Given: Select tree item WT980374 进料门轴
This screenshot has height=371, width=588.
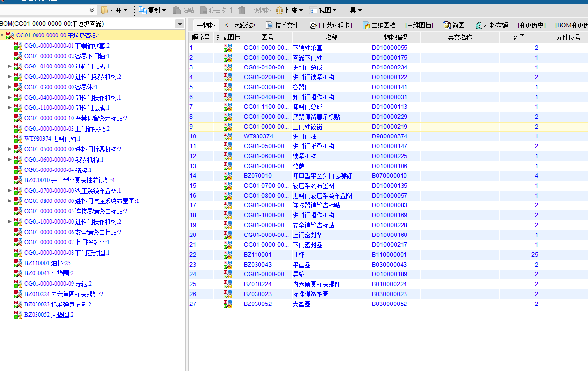Looking at the screenshot, I should (x=52, y=139).
